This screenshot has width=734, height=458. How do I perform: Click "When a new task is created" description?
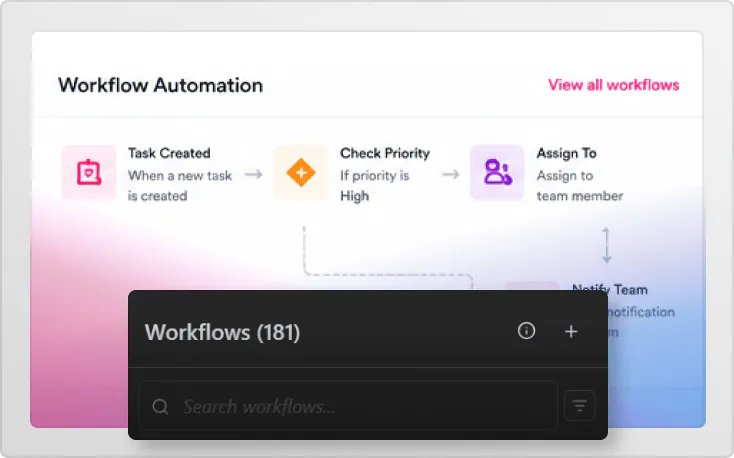pos(180,185)
